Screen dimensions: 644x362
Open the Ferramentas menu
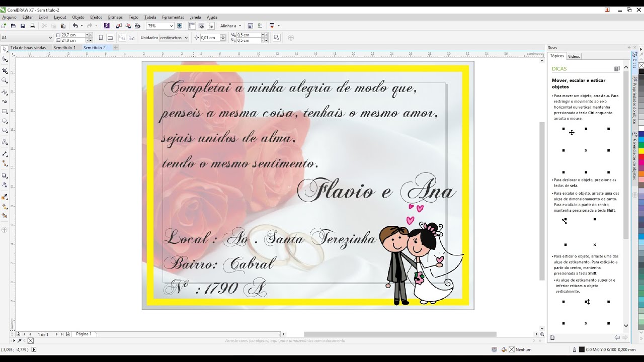(173, 17)
